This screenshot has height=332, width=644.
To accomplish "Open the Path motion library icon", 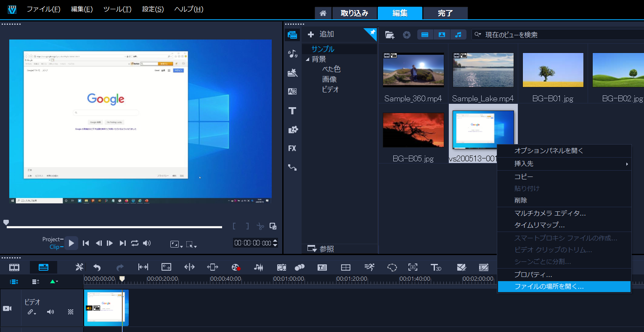I will [292, 167].
